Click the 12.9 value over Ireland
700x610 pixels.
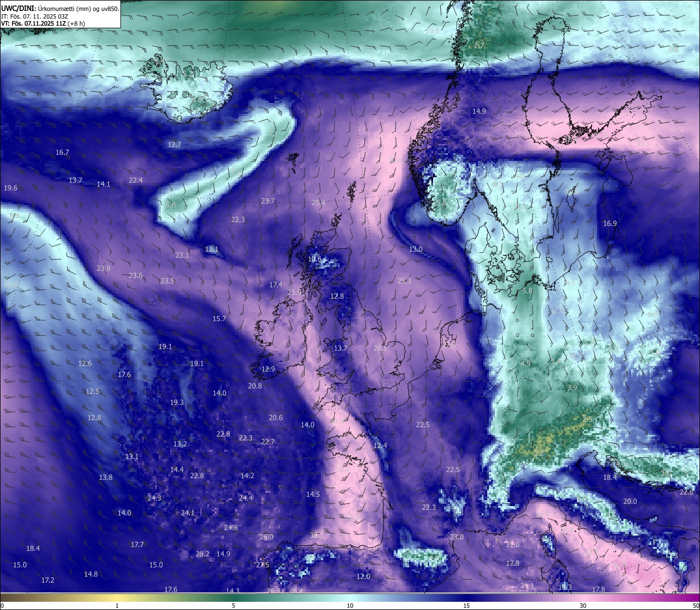click(x=268, y=369)
